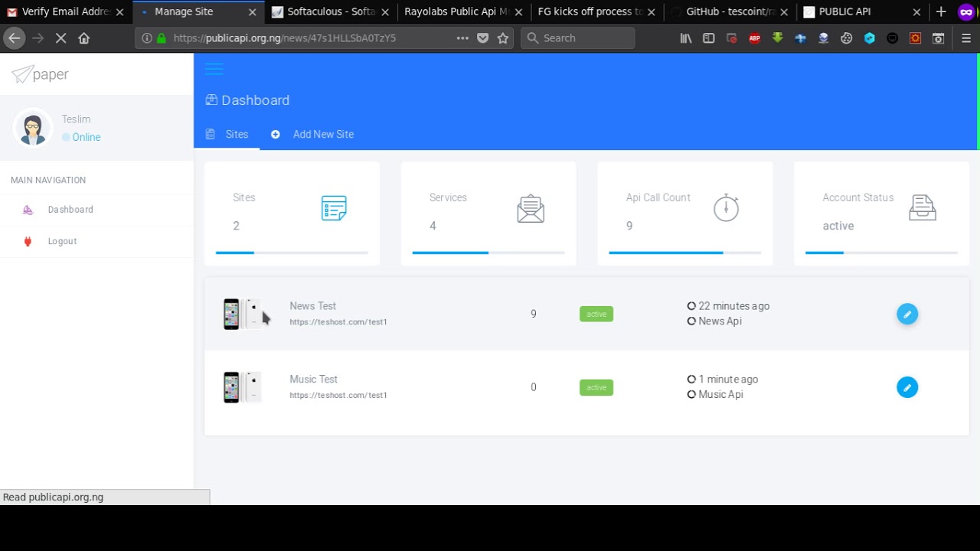This screenshot has width=980, height=551.
Task: Click the News Test active badge
Action: 596,314
